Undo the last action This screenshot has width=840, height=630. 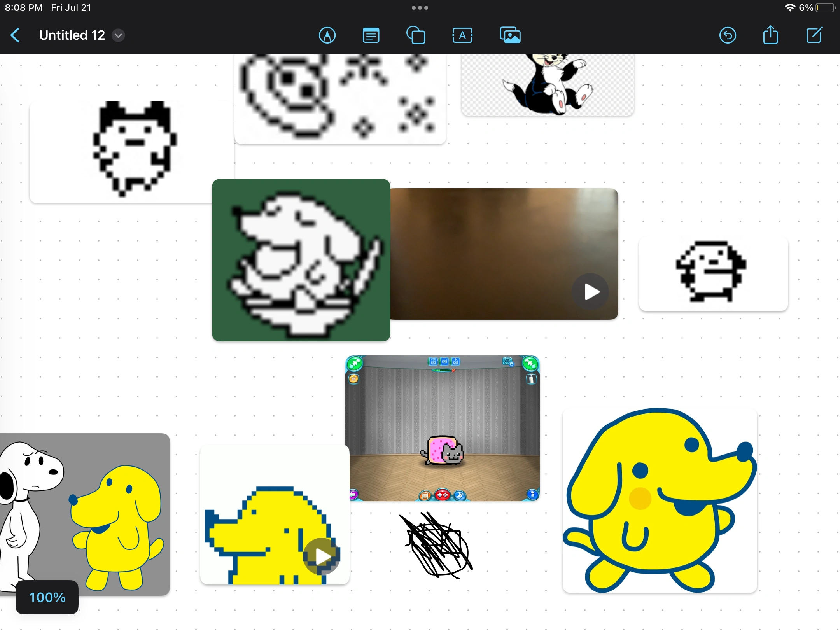(727, 35)
